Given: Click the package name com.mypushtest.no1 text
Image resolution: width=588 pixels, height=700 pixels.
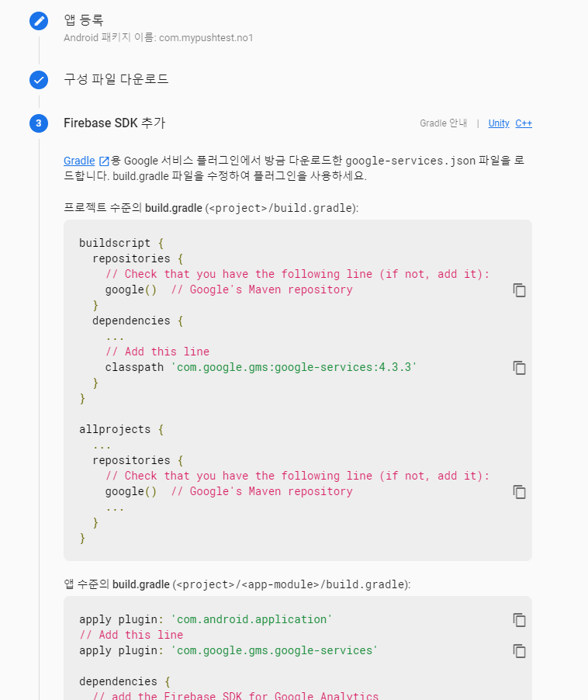Looking at the screenshot, I should tap(206, 38).
